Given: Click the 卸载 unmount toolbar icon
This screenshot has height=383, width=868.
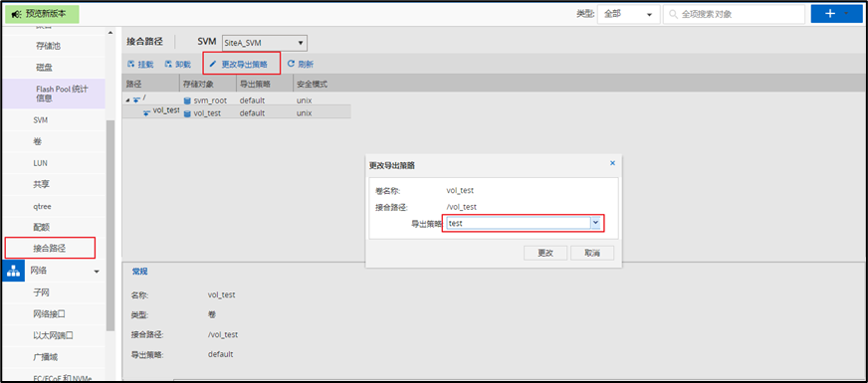Looking at the screenshot, I should point(168,65).
